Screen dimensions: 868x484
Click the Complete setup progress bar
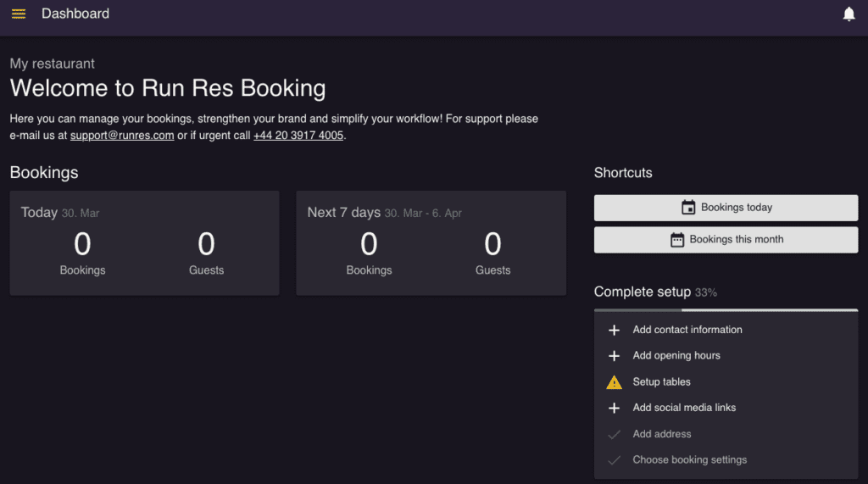pyautogui.click(x=726, y=310)
